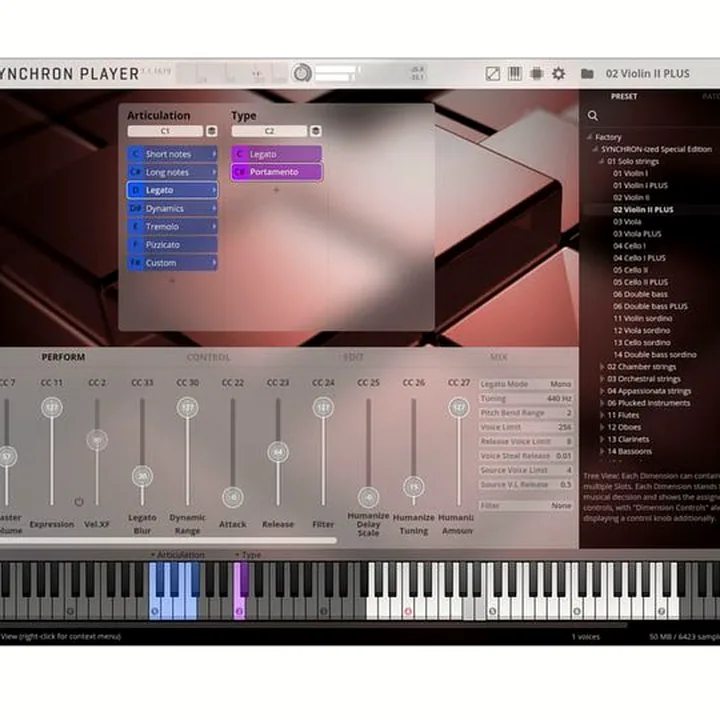Click the Humanize Delay Scale knob
The width and height of the screenshot is (720, 720).
(x=368, y=497)
